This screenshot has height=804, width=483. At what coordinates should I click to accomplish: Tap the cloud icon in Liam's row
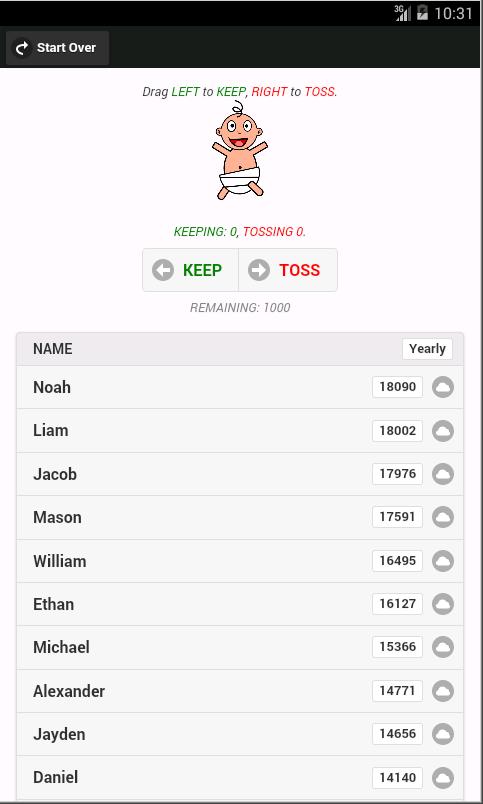tap(443, 431)
